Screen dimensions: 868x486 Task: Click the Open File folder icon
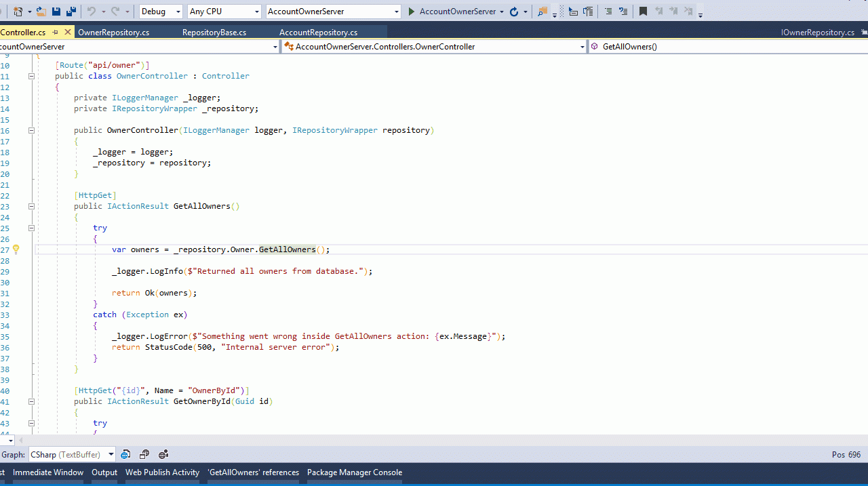[x=41, y=12]
